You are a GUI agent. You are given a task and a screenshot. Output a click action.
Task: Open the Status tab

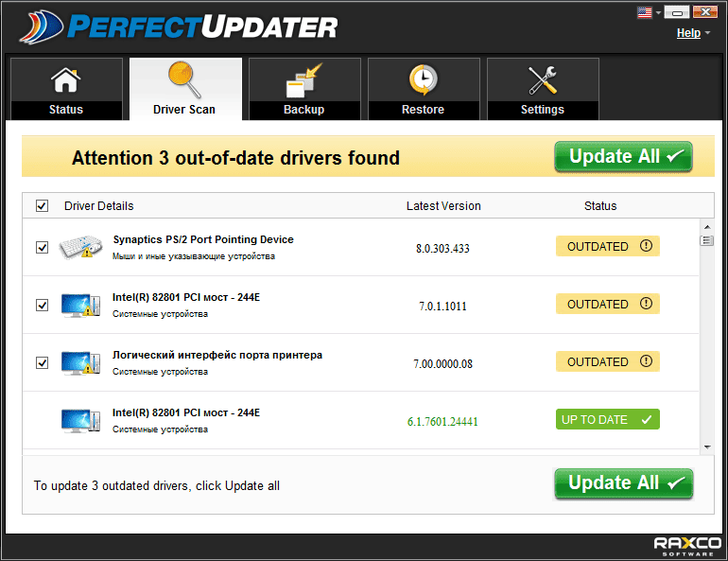tap(66, 89)
